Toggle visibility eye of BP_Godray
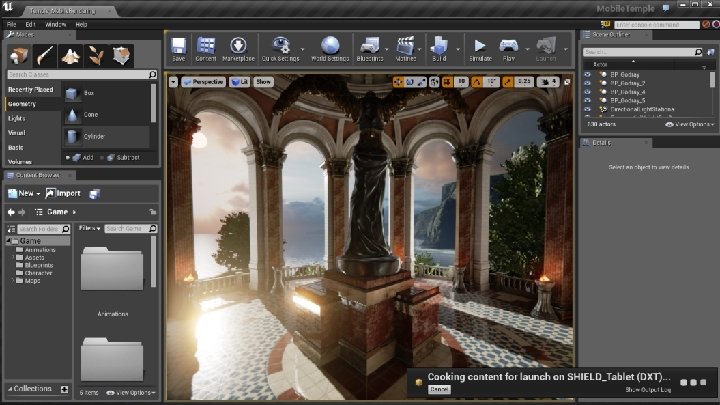This screenshot has height=405, width=720. pyautogui.click(x=587, y=74)
